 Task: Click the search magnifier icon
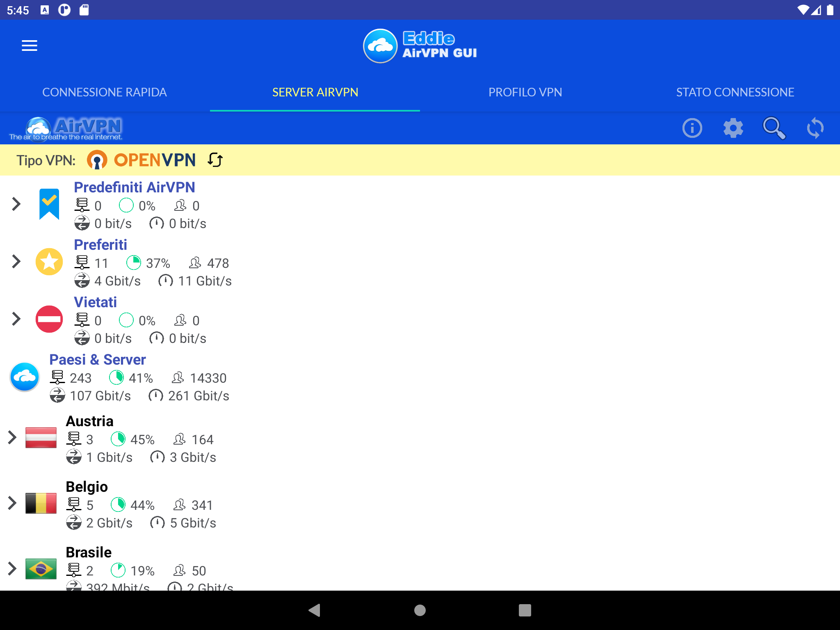click(774, 128)
